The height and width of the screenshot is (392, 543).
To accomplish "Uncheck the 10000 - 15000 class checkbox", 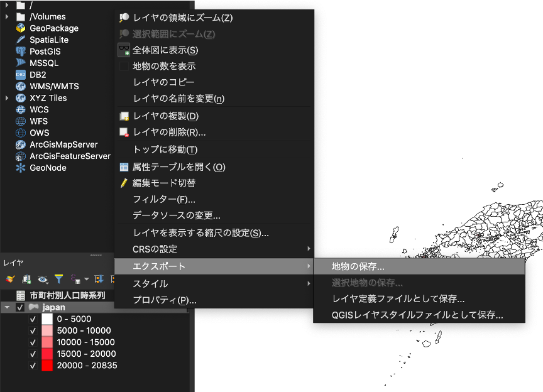I will pos(33,342).
